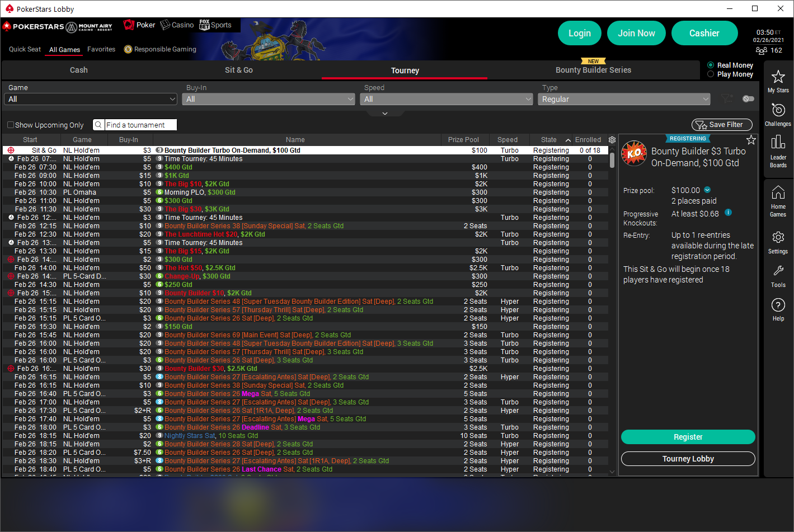The height and width of the screenshot is (532, 794).
Task: Click the Save Filter button
Action: pos(722,125)
